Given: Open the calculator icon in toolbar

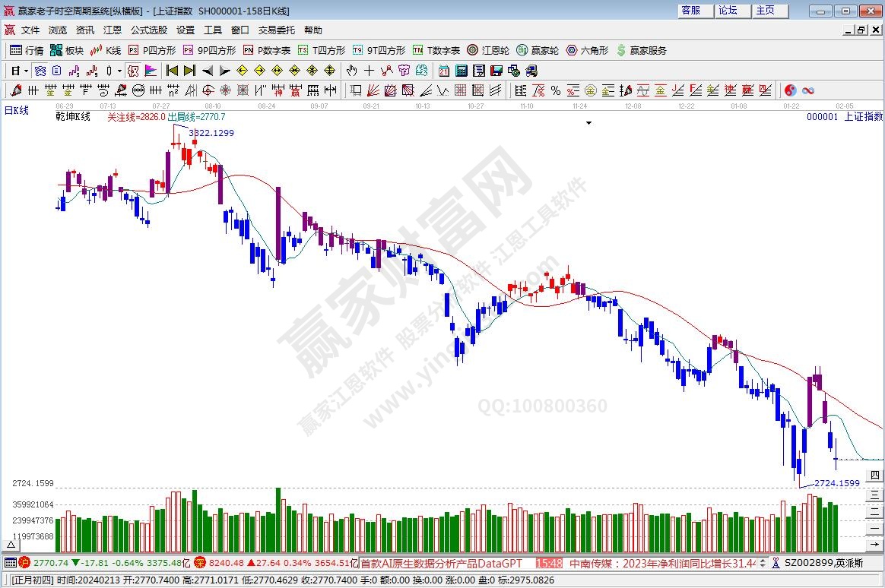Looking at the screenshot, I should [461, 71].
